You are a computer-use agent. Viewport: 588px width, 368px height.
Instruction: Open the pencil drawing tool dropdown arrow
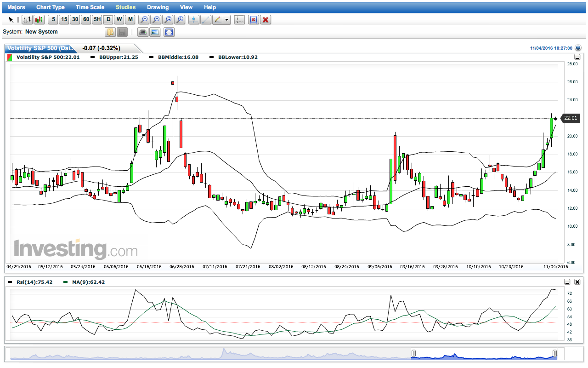[x=227, y=20]
